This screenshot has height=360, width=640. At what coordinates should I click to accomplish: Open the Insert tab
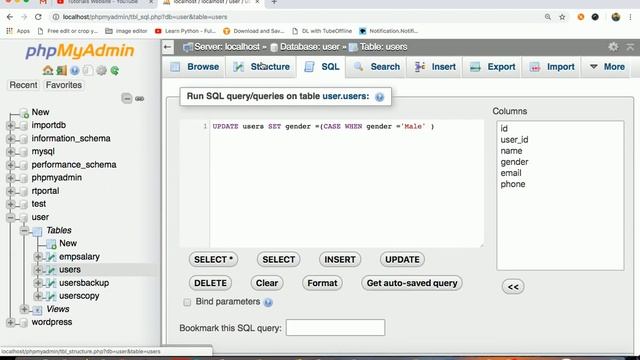click(x=435, y=67)
